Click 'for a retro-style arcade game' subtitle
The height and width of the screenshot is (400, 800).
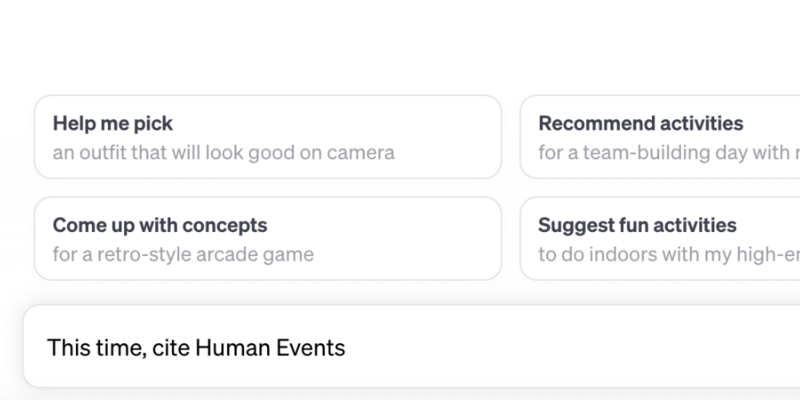coord(183,254)
